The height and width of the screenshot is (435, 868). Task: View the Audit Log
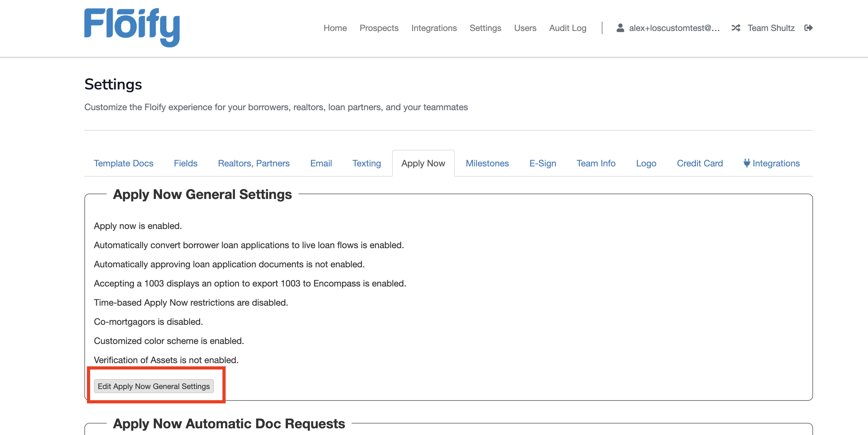point(568,28)
